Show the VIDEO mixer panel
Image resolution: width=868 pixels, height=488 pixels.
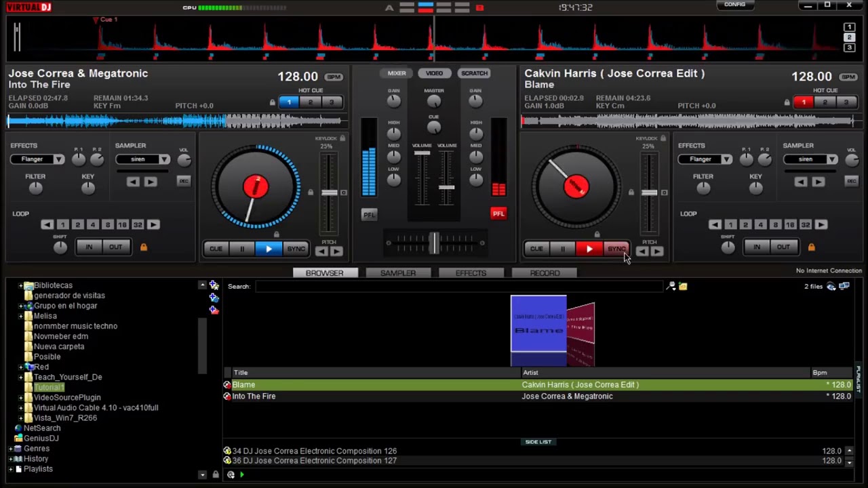point(434,73)
